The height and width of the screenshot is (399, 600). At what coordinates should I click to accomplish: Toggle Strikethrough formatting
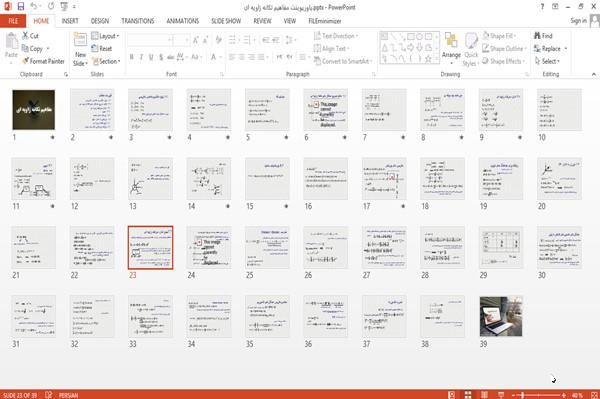[x=170, y=57]
